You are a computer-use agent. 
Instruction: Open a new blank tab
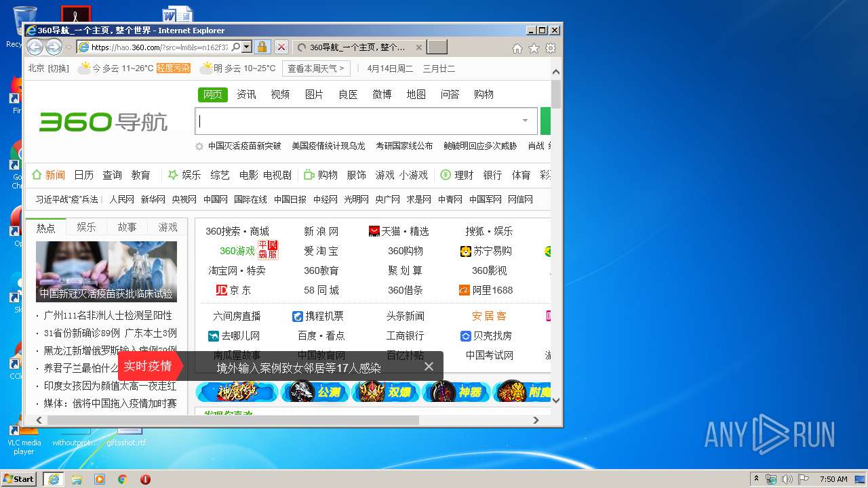(x=437, y=47)
